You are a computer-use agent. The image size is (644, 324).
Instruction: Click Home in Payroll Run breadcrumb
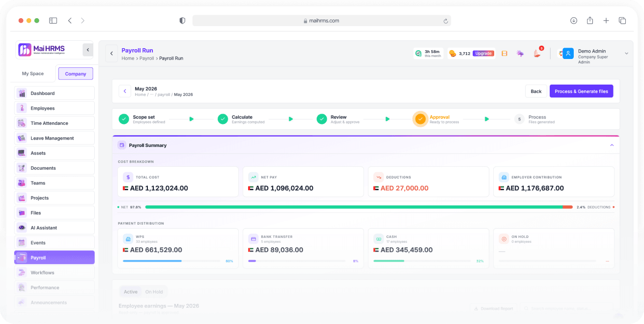click(128, 59)
